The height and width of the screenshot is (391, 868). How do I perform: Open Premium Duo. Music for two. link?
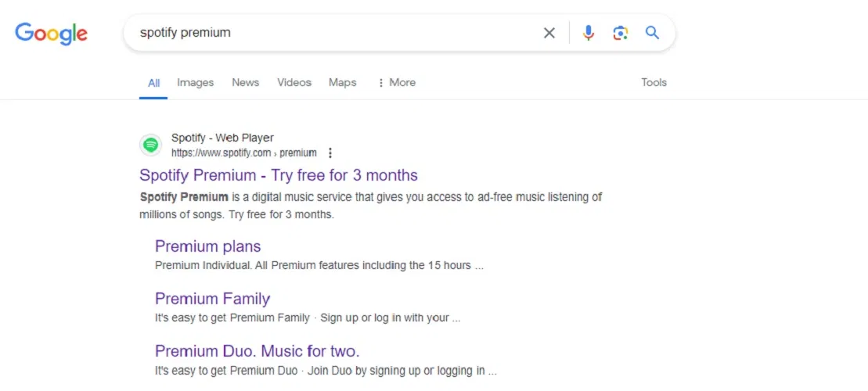point(258,351)
